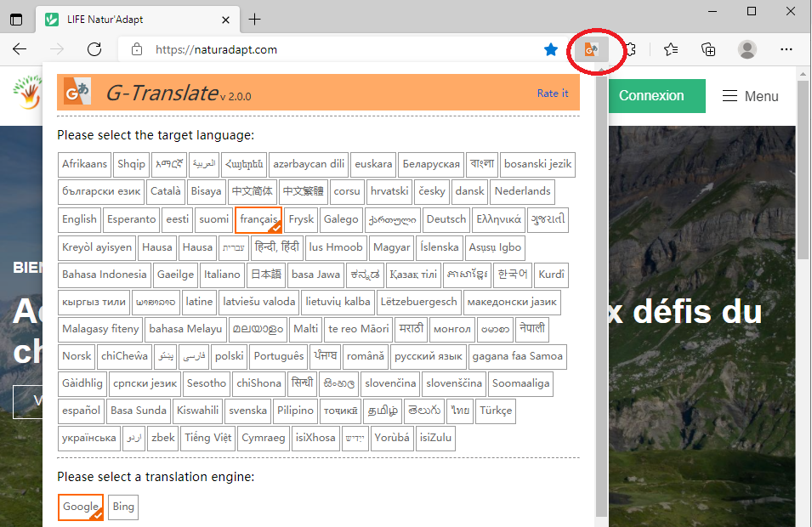The image size is (812, 527).
Task: Pick the polski language option
Action: click(x=230, y=356)
